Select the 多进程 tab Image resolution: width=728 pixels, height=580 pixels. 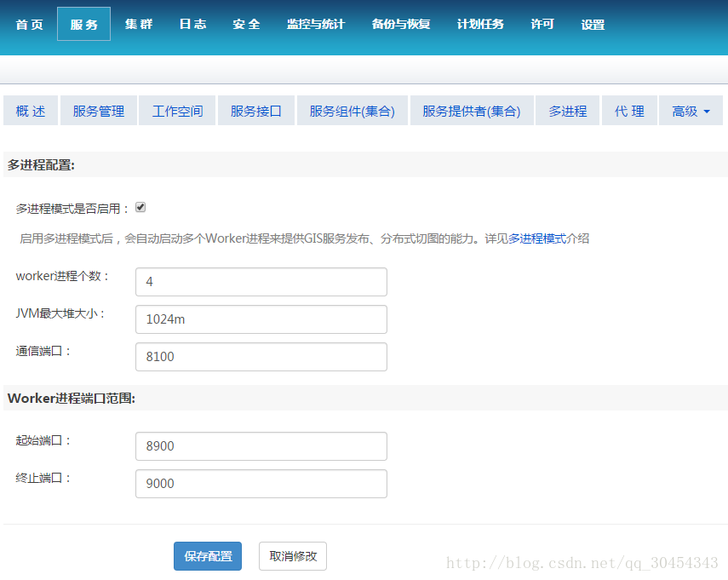[567, 111]
